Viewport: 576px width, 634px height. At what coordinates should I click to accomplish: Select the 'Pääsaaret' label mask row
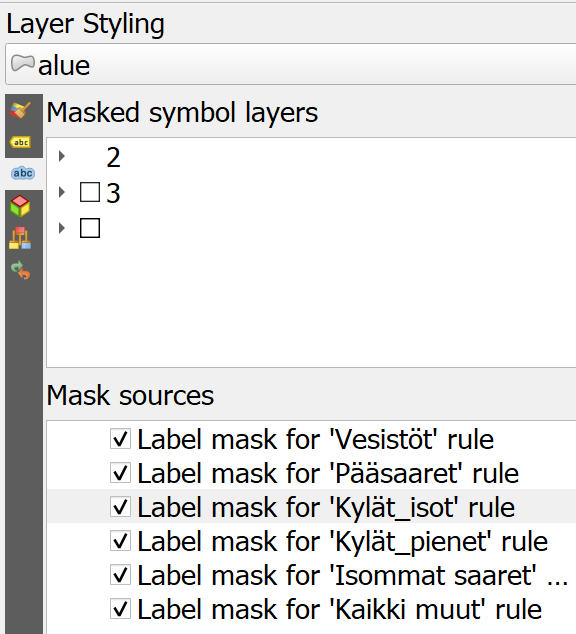[312, 473]
